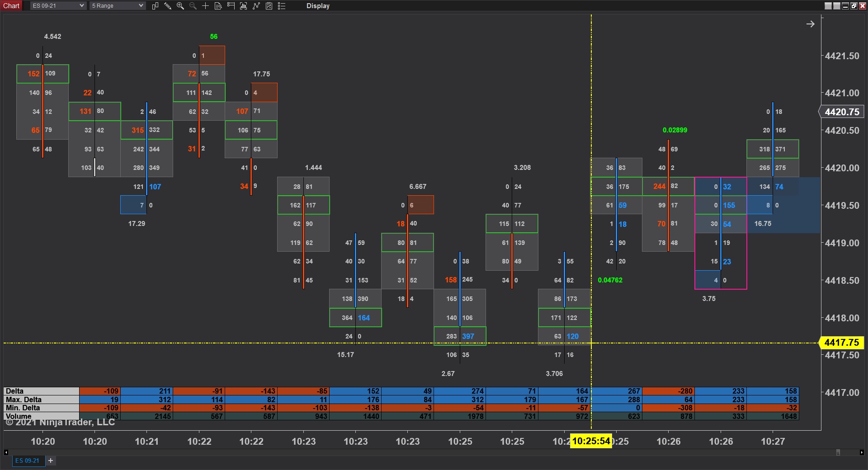This screenshot has height=470, width=868.
Task: Click the 16.75 ratio label
Action: [x=763, y=224]
